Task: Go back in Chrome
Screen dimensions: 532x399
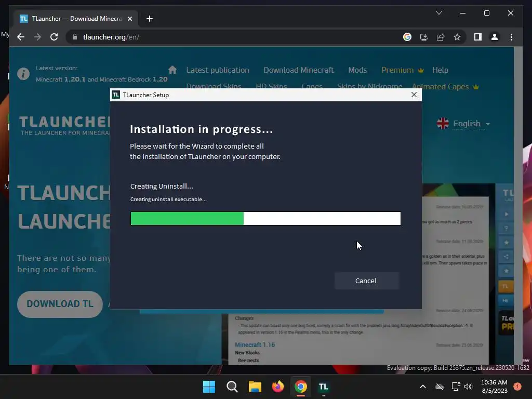Action: click(21, 37)
